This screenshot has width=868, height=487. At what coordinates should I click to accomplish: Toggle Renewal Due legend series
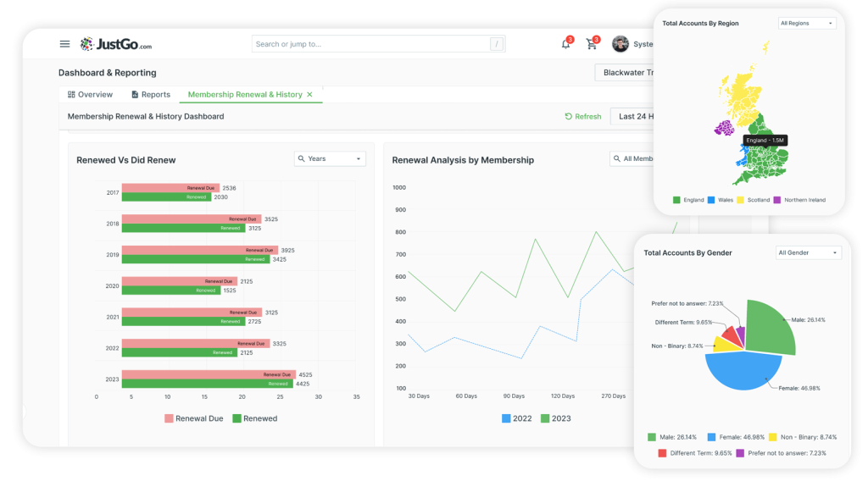[194, 418]
